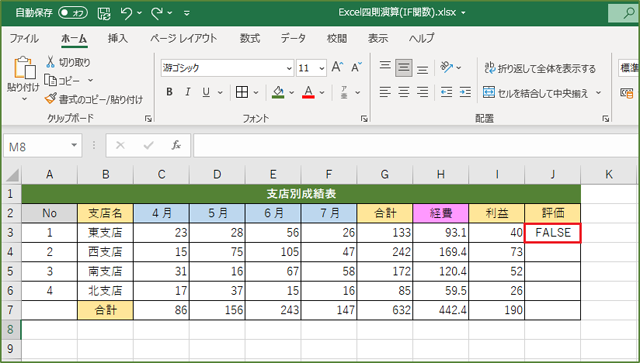
Task: Click 切り取り cut button
Action: [x=68, y=62]
